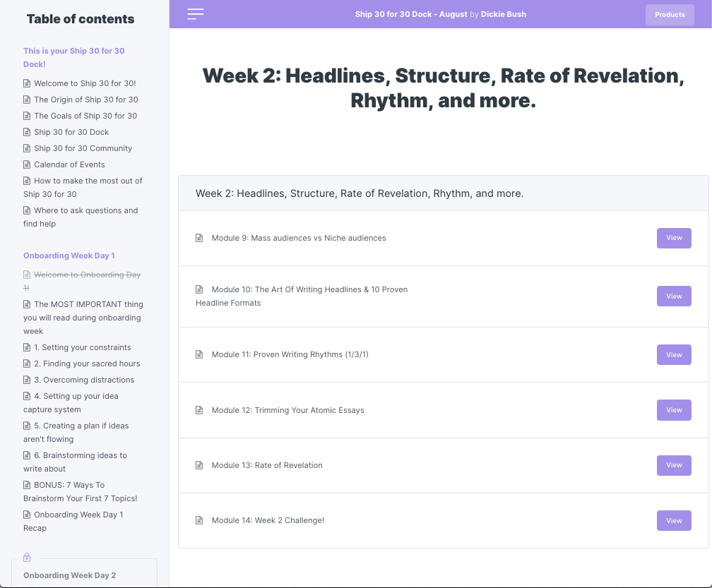712x588 pixels.
Task: Click Ship 30 for 30 Dock - August header title
Action: pos(411,14)
